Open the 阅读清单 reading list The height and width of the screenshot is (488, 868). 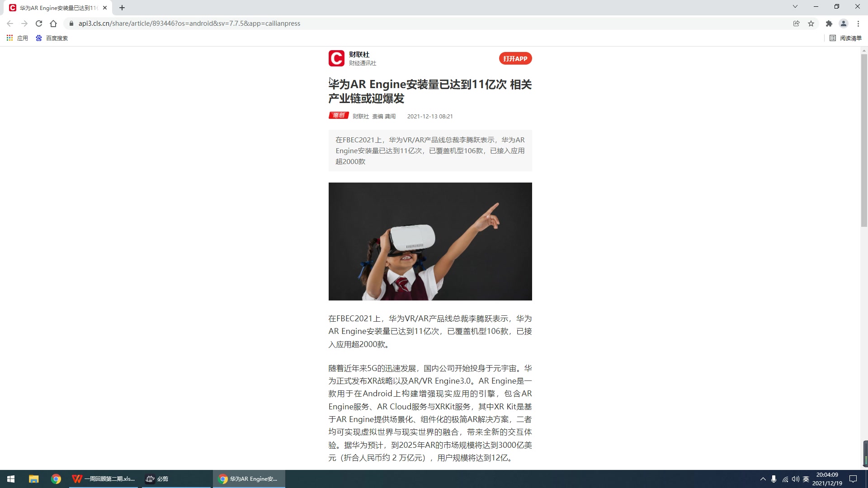[x=845, y=38]
